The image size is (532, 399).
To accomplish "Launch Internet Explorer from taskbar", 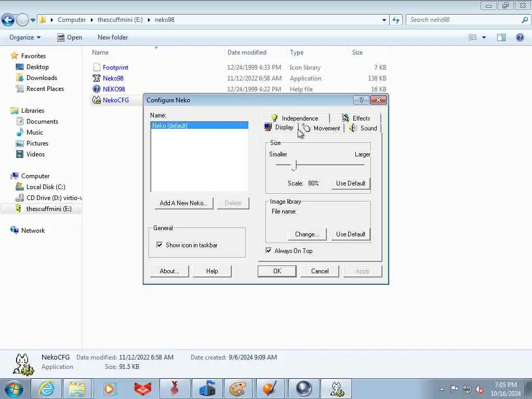I will pos(46,389).
